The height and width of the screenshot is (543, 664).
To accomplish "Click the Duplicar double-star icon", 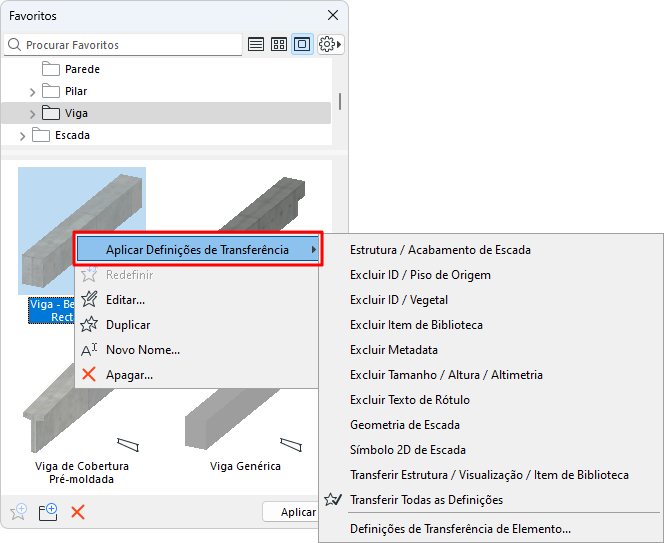I will [x=89, y=324].
